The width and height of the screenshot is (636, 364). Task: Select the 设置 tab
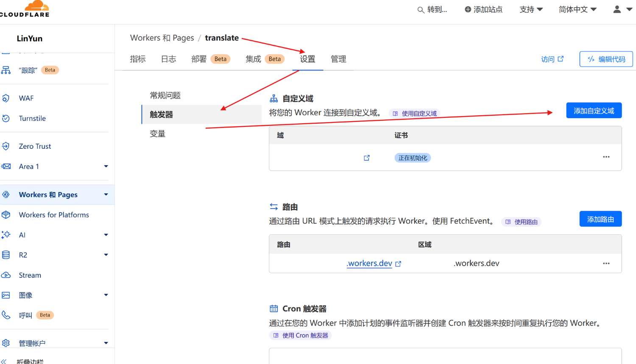[x=307, y=59]
